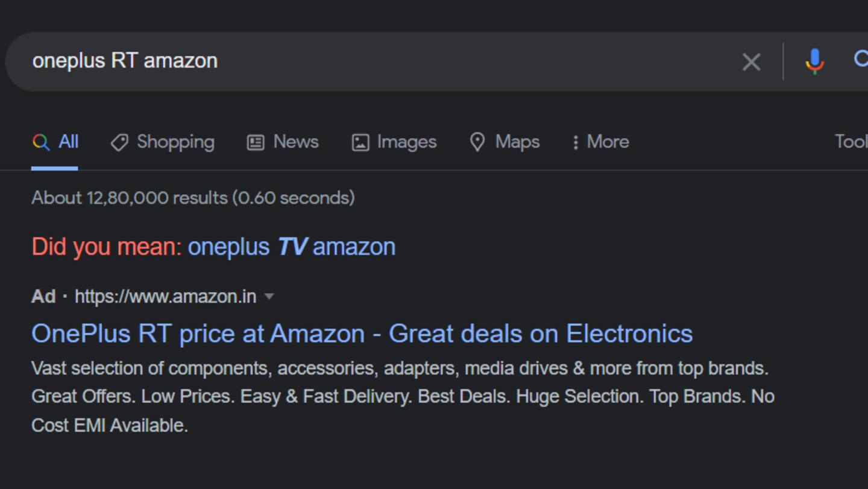Open 'OnePlus RT price at Amazon' ad link
This screenshot has height=489, width=868.
pyautogui.click(x=362, y=333)
